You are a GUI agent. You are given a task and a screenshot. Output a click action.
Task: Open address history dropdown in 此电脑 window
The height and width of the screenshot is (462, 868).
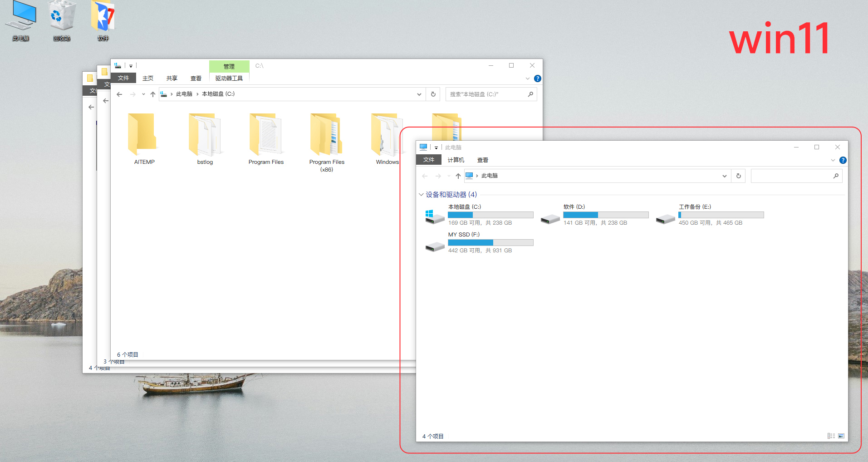[x=724, y=176]
